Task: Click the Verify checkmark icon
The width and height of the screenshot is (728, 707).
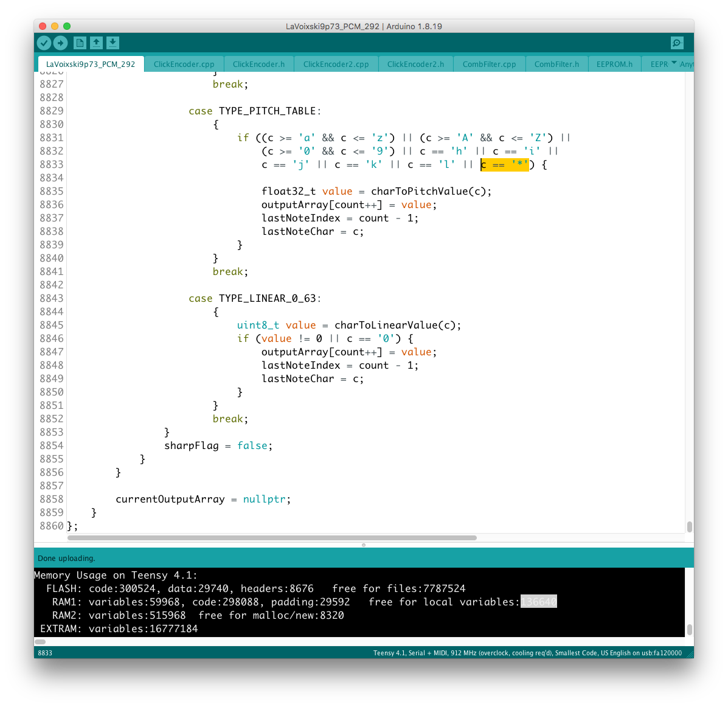Action: (x=44, y=43)
